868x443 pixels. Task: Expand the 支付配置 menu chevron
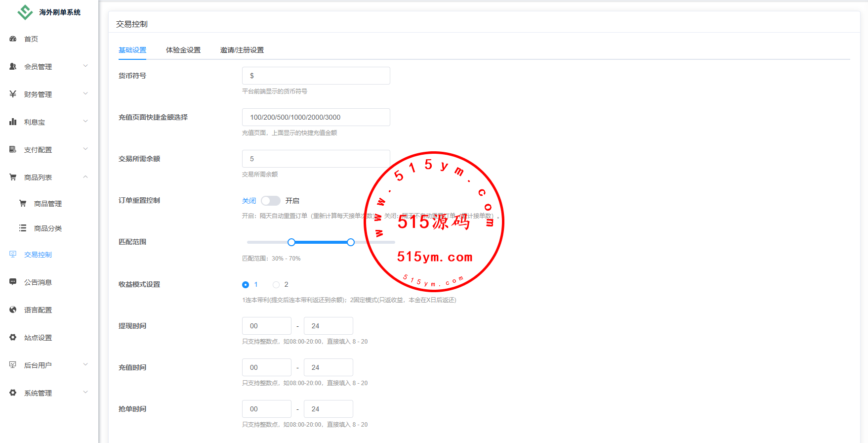pyautogui.click(x=85, y=149)
